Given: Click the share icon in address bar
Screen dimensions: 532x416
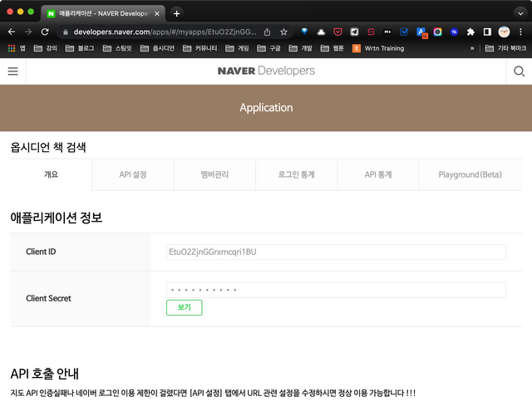Looking at the screenshot, I should point(268,32).
